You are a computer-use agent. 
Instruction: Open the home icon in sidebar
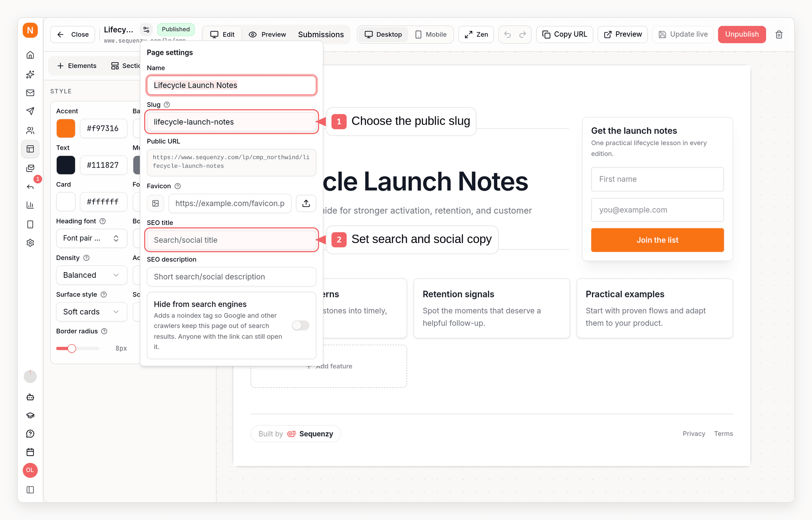pyautogui.click(x=30, y=55)
